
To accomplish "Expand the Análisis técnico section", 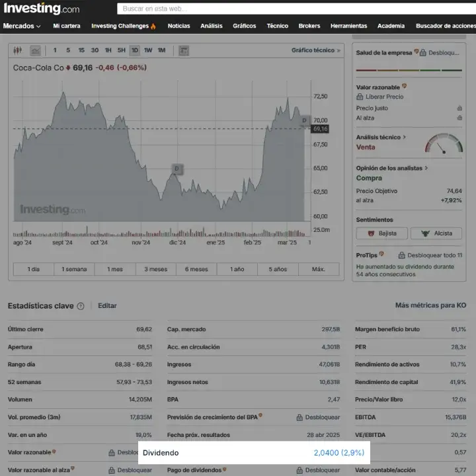I will (381, 138).
